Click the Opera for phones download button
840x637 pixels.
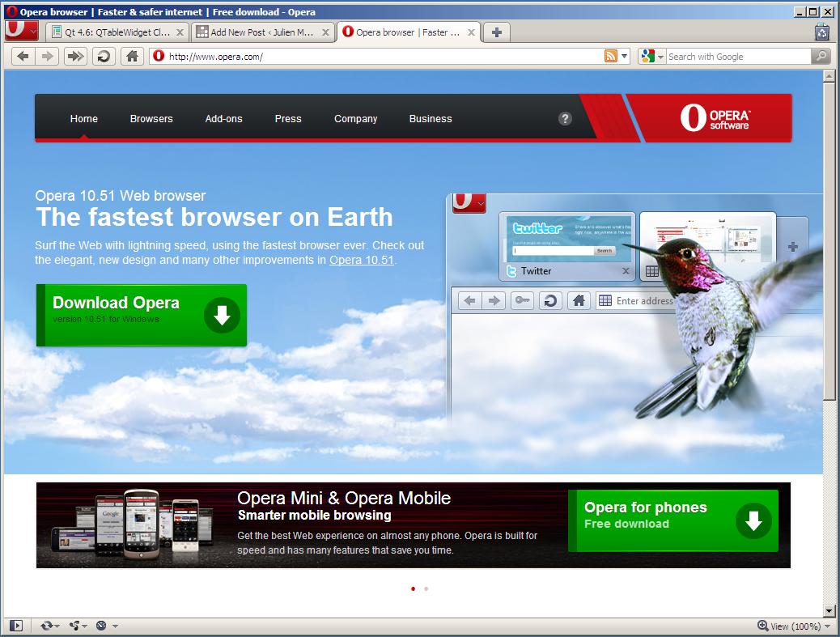point(673,520)
